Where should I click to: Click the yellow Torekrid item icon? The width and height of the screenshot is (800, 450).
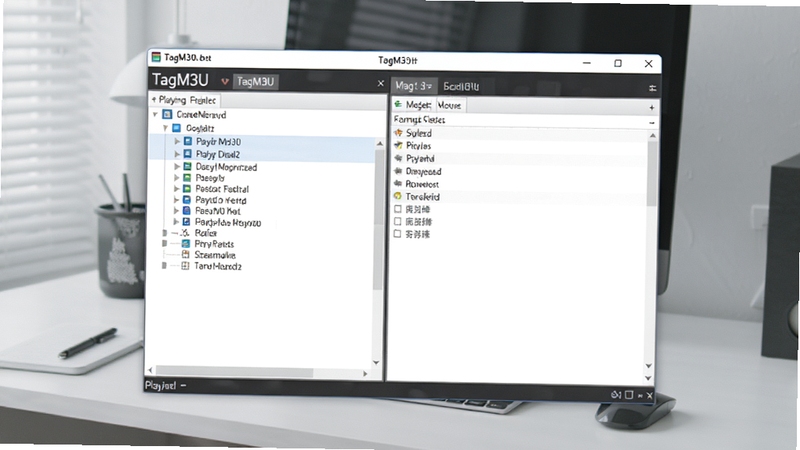coord(398,196)
